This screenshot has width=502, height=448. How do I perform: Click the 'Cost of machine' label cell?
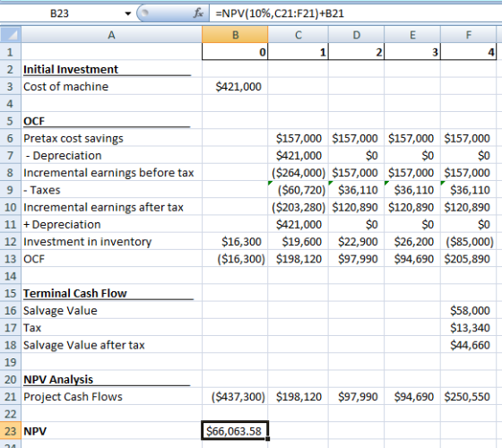(111, 86)
